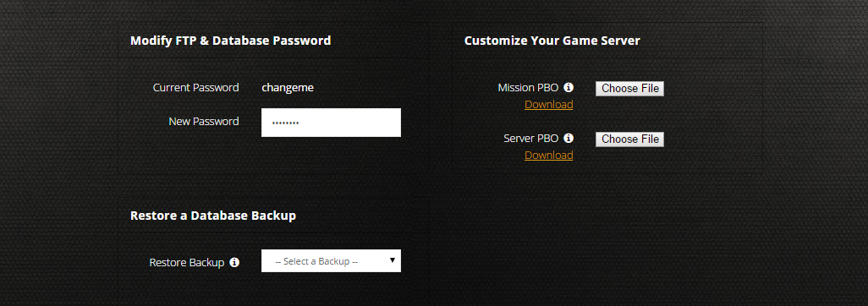Click info icon beside Restore Backup
868x306 pixels.
click(234, 262)
